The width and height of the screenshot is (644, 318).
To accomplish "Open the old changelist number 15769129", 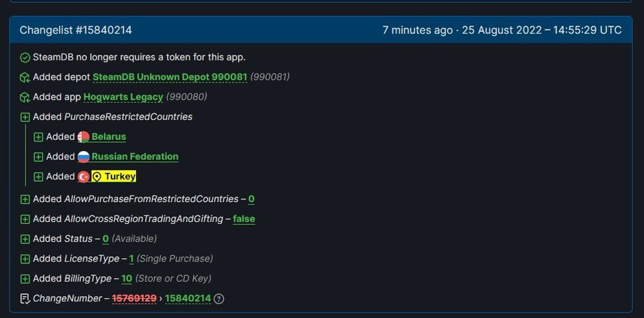I will tap(134, 298).
